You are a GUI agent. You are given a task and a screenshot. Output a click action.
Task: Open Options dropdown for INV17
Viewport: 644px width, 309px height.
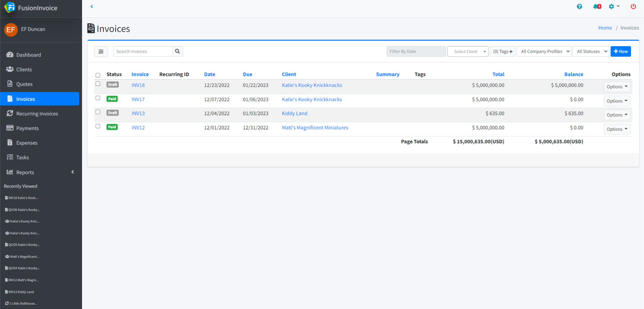pos(617,101)
